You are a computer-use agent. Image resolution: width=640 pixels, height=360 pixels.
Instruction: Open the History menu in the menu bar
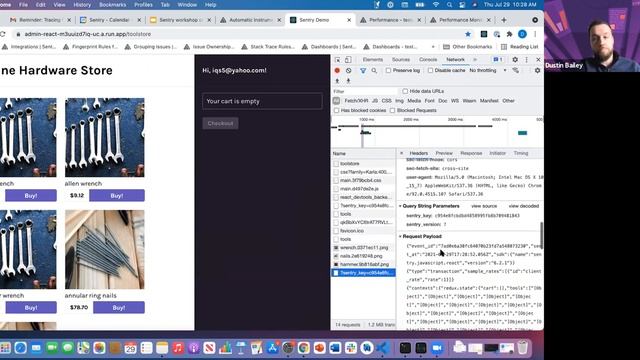pos(82,5)
